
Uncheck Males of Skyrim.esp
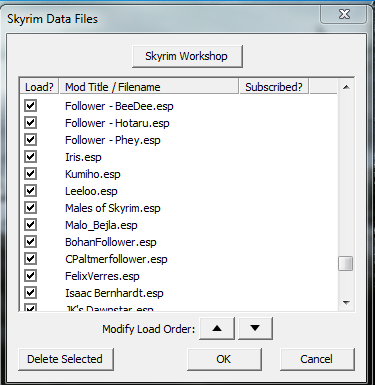(x=30, y=208)
